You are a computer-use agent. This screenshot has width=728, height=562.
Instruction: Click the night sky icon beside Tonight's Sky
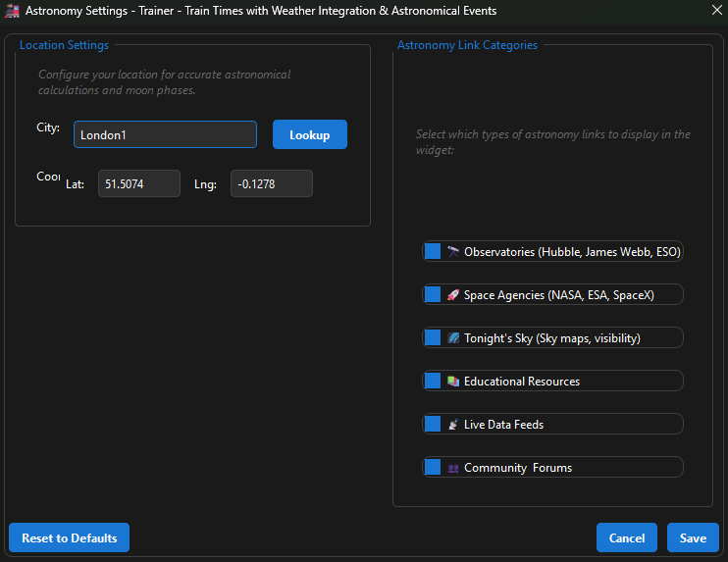coord(452,338)
